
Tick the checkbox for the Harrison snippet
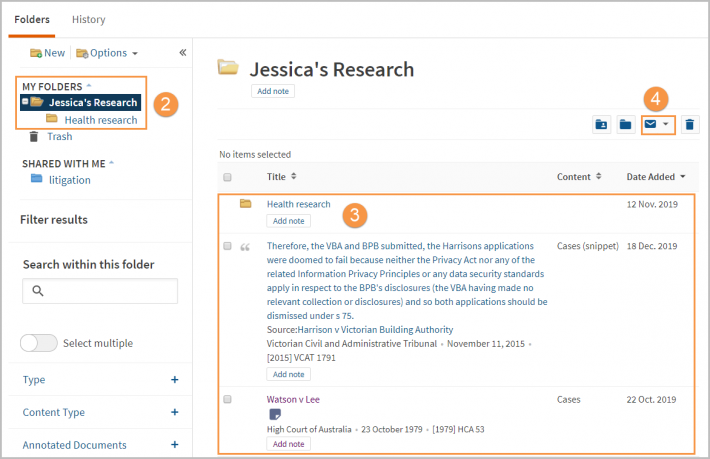(x=227, y=246)
